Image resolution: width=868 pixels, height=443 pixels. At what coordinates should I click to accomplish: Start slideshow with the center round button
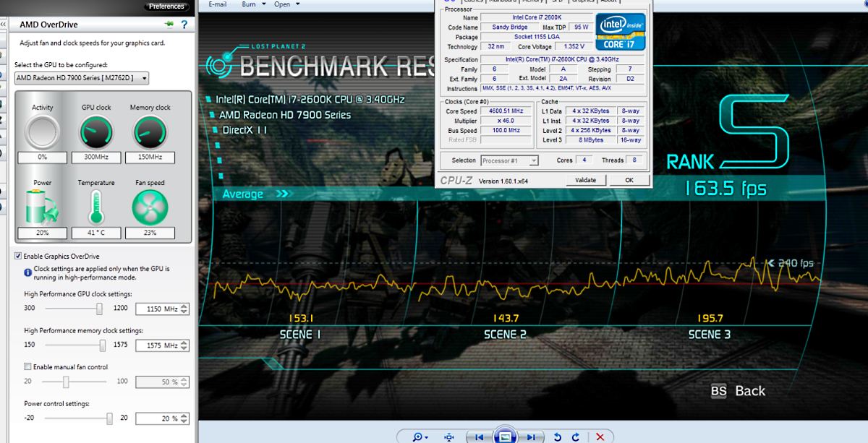(x=505, y=436)
